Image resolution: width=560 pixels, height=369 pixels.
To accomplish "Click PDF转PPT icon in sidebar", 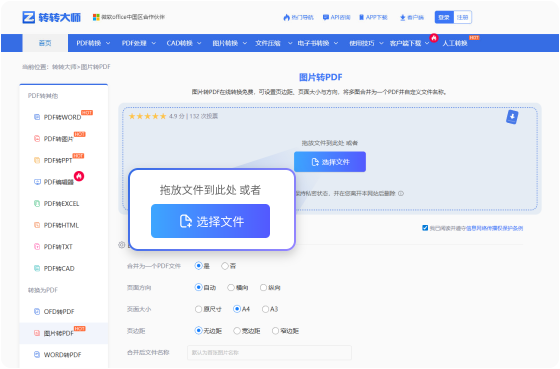I will (x=37, y=160).
